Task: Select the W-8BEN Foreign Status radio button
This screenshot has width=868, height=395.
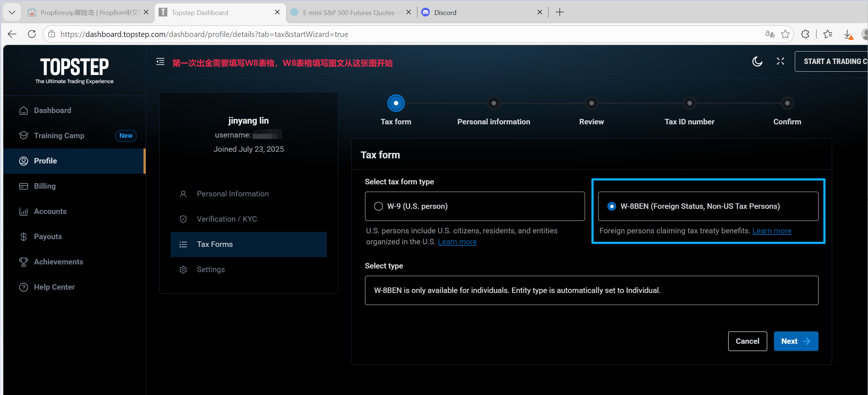Action: [x=612, y=206]
